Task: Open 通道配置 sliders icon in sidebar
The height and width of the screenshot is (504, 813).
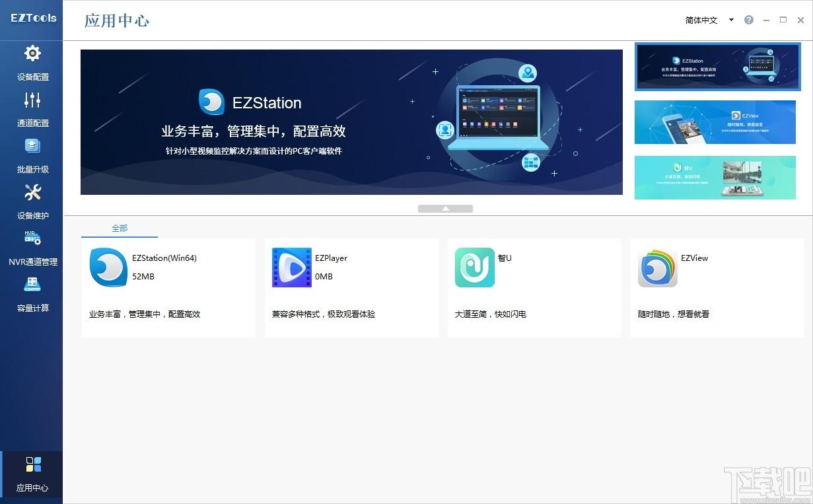Action: click(32, 100)
